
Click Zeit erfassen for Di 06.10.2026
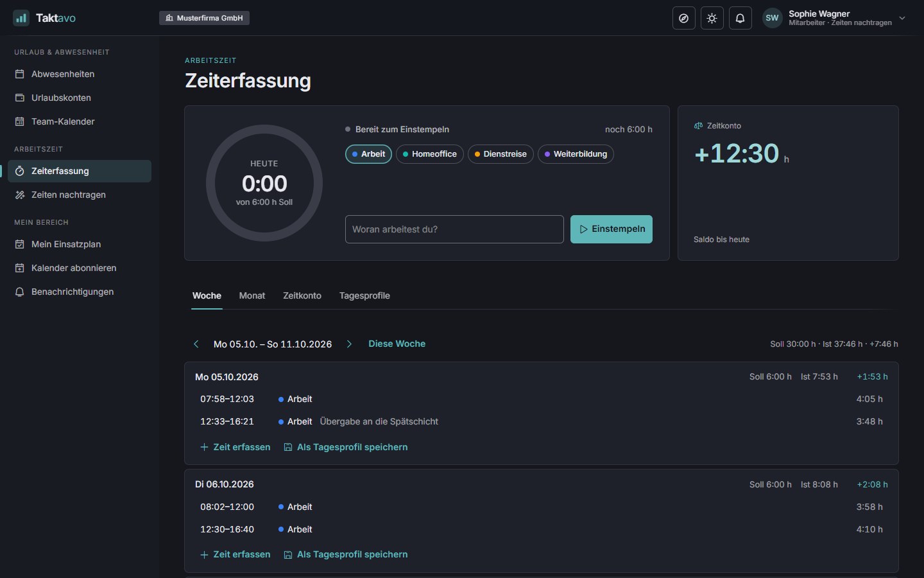(235, 554)
